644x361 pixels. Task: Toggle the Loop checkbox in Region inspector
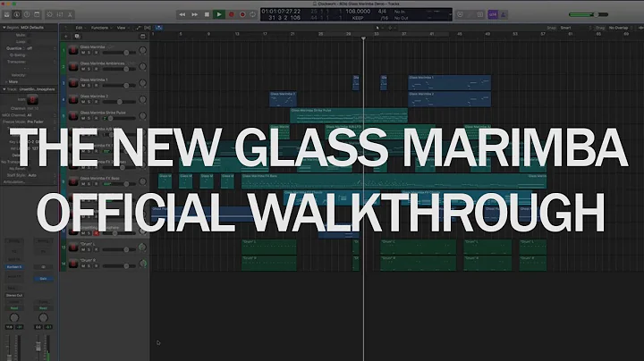point(30,42)
